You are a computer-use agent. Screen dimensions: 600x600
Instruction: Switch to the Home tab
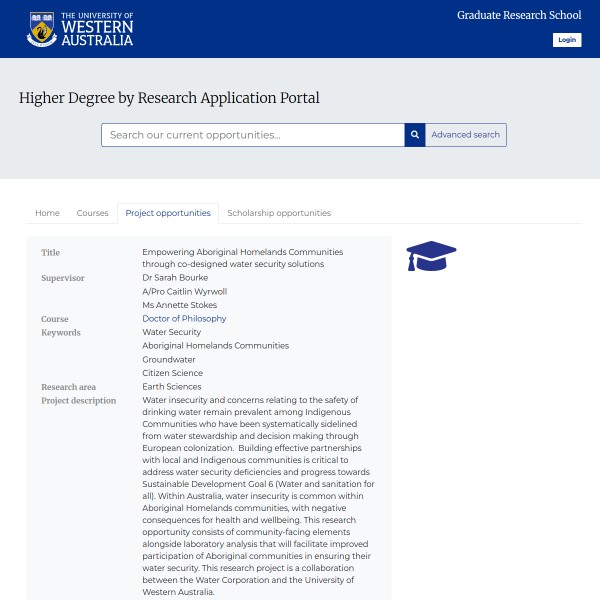(47, 213)
